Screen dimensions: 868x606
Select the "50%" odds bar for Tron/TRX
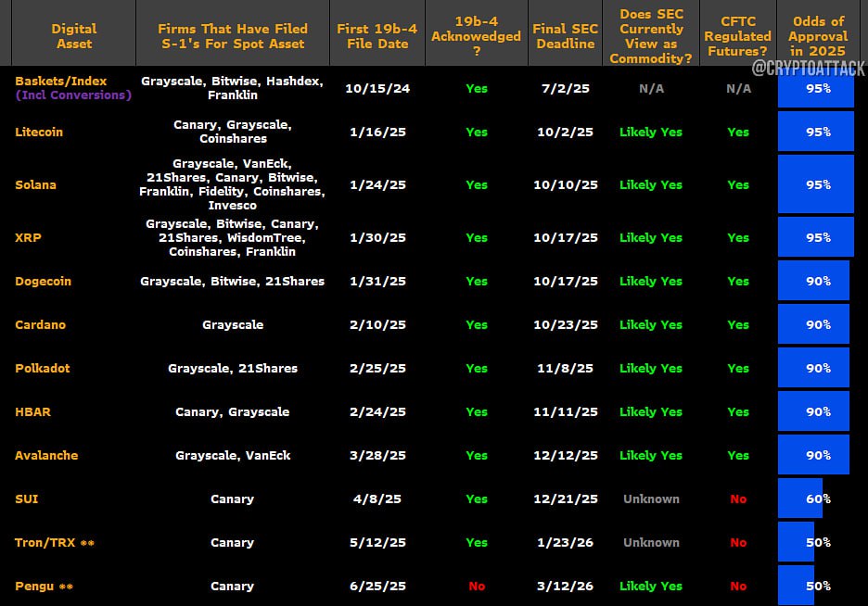click(796, 542)
